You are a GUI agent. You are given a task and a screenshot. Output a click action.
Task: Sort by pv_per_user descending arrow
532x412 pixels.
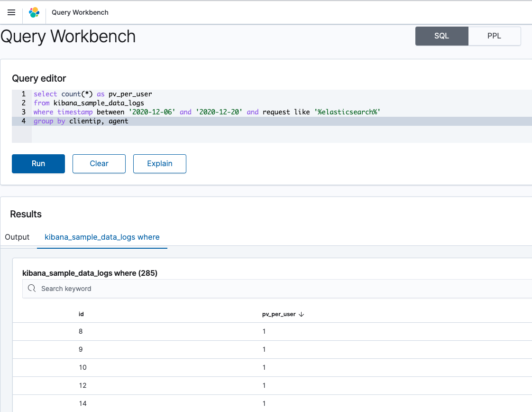[302, 314]
